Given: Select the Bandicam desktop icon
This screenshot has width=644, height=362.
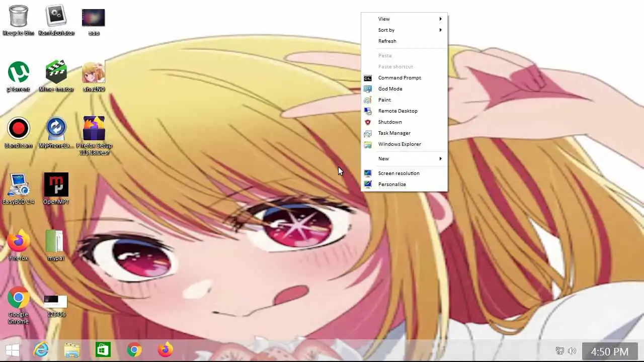Looking at the screenshot, I should 19,133.
